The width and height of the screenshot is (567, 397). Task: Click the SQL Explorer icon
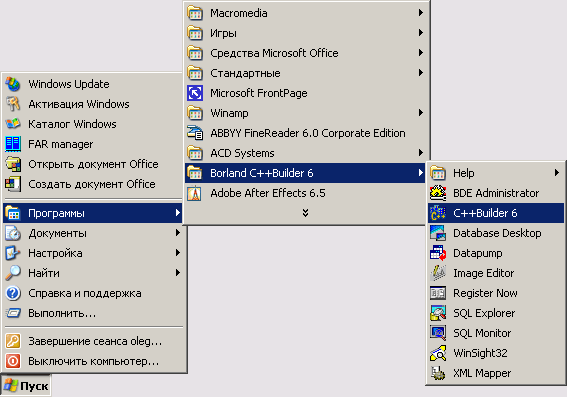[438, 313]
